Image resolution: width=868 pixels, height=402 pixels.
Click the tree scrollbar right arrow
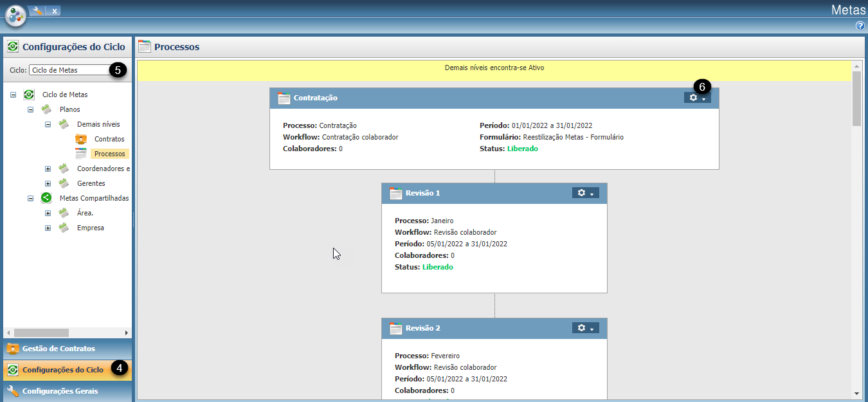pos(126,333)
